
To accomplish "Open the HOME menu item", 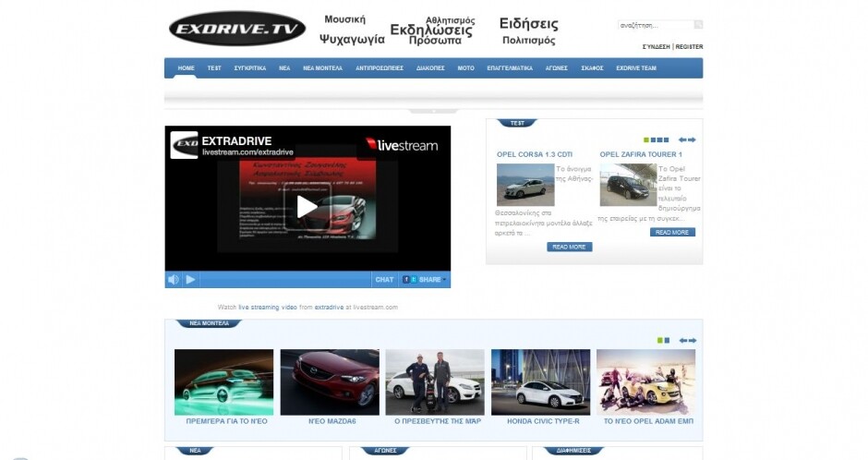I will pyautogui.click(x=186, y=68).
